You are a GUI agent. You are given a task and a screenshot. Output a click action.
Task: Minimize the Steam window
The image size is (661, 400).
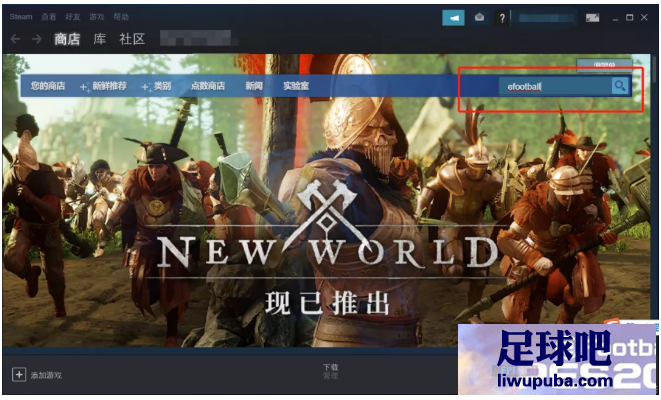pos(616,18)
